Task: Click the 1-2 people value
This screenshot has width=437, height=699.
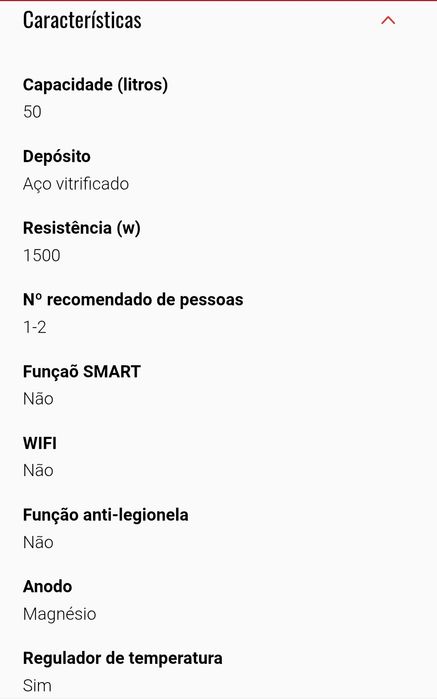Action: click(35, 327)
